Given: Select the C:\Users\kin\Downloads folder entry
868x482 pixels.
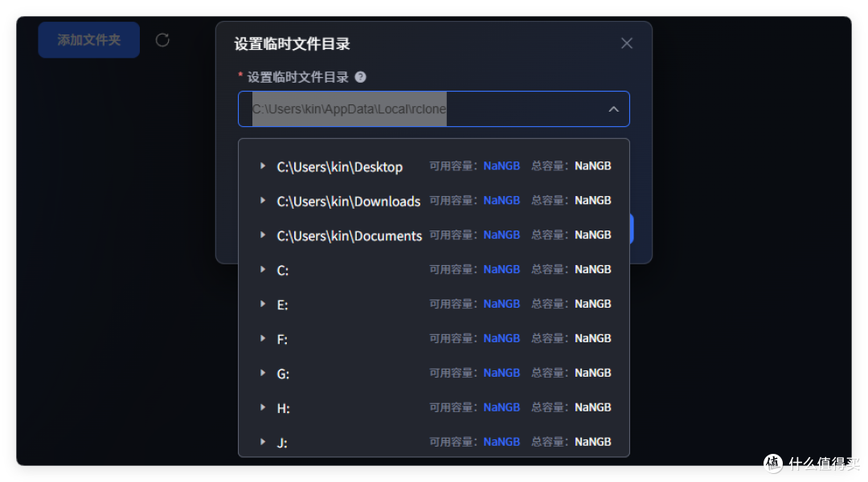Looking at the screenshot, I should pyautogui.click(x=348, y=201).
